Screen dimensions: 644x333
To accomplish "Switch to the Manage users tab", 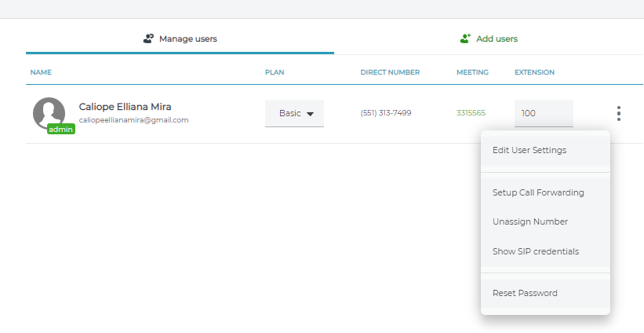I will (180, 39).
